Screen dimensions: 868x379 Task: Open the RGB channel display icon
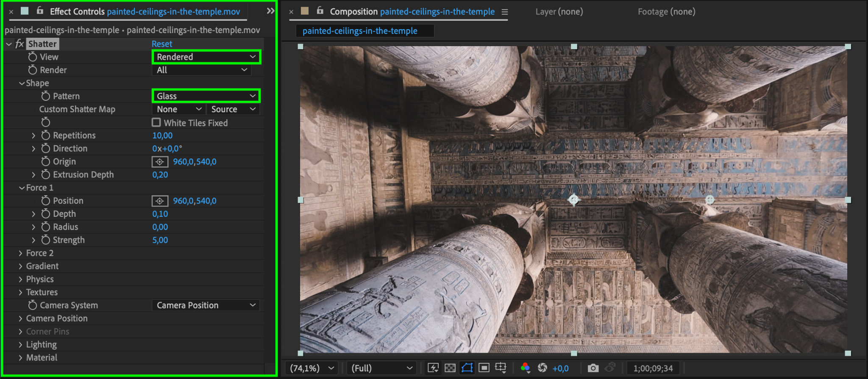click(525, 368)
